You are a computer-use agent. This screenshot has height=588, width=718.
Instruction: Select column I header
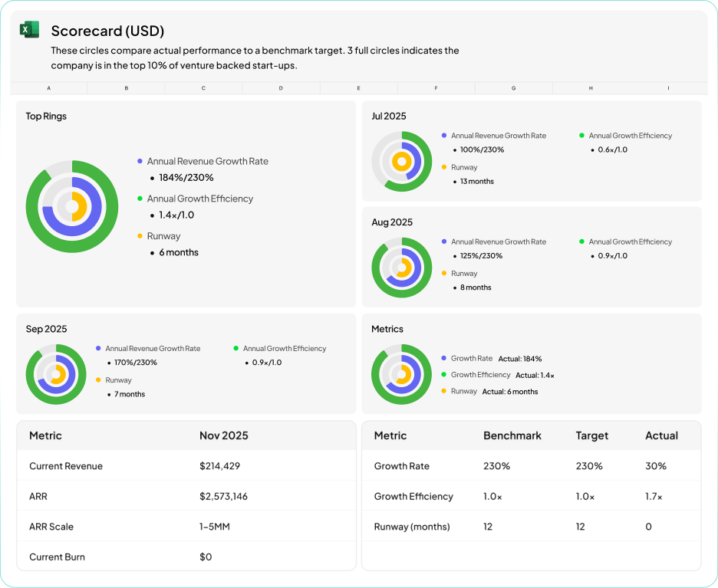coord(669,88)
